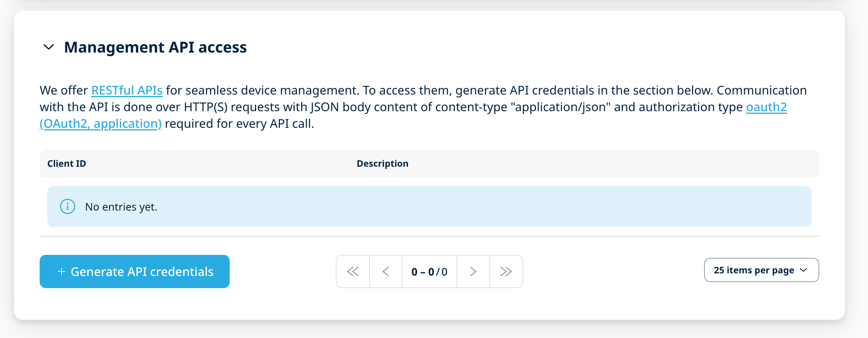
Task: Open the RESTful APIs link
Action: [x=127, y=90]
